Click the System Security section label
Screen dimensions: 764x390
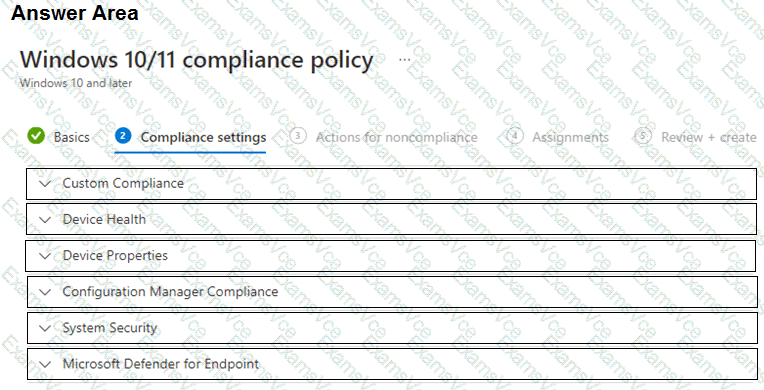(110, 328)
